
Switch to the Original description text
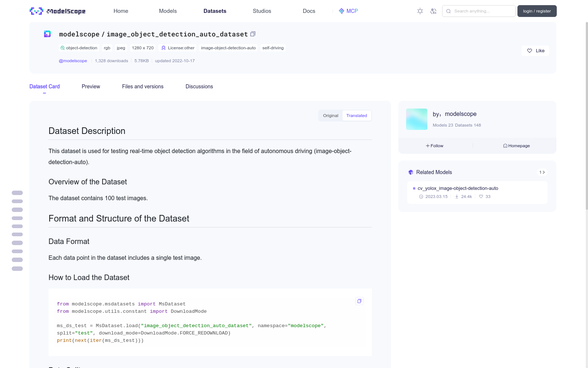(330, 116)
